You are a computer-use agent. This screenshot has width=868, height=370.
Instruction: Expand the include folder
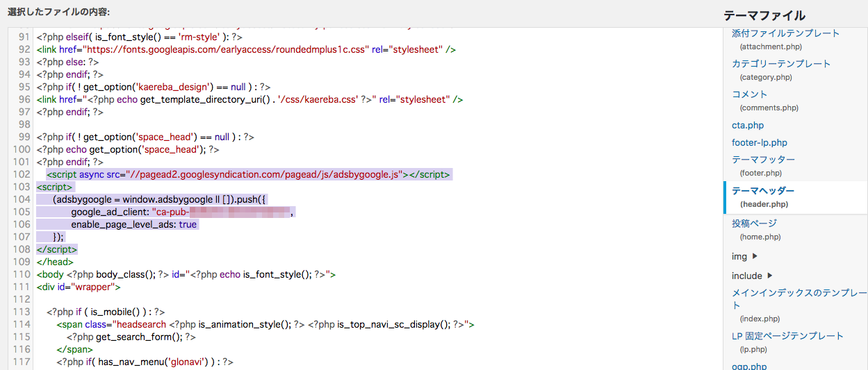pyautogui.click(x=753, y=276)
